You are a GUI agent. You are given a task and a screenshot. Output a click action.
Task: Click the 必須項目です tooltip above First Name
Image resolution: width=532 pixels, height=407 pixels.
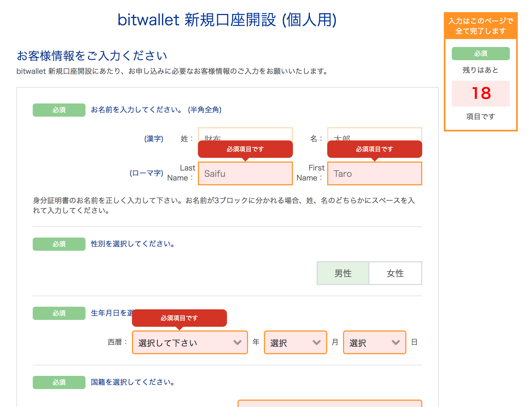pos(374,149)
